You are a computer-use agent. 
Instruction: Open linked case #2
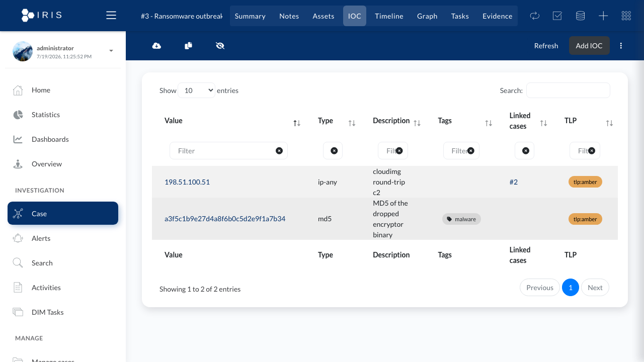tap(514, 182)
